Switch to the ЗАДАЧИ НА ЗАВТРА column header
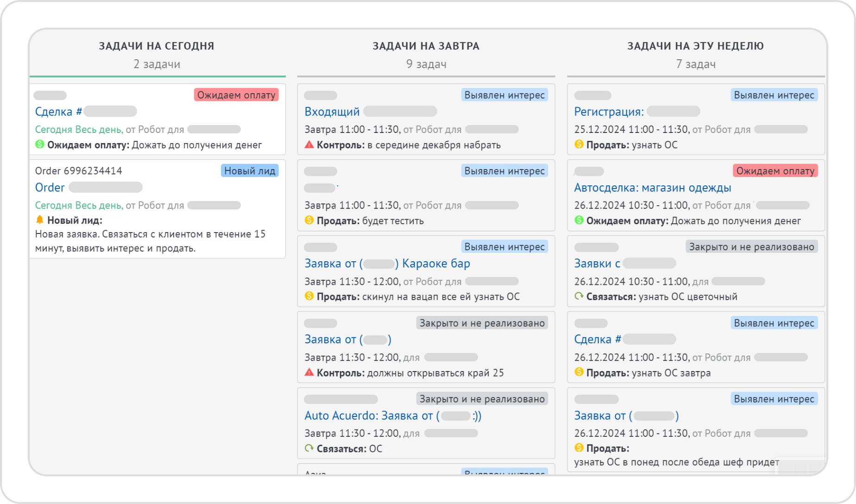Image resolution: width=856 pixels, height=504 pixels. pos(426,46)
